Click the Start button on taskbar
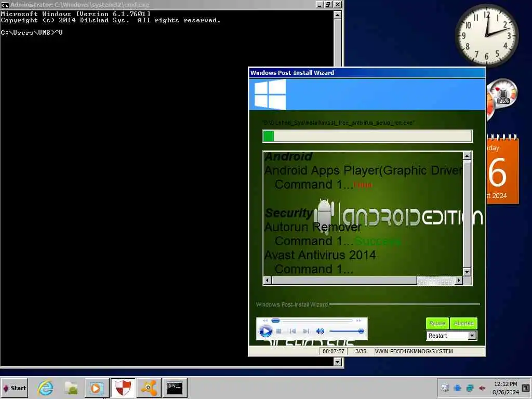The height and width of the screenshot is (399, 532). 15,388
